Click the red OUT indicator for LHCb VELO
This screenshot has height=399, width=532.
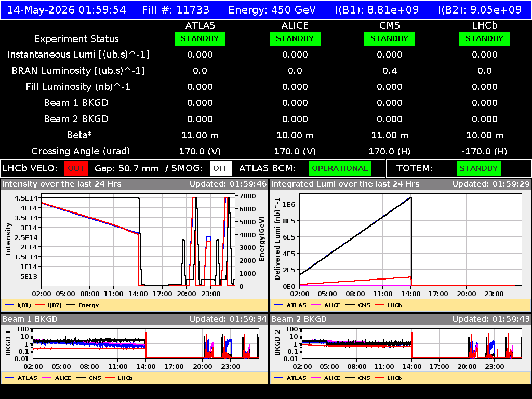pos(76,168)
